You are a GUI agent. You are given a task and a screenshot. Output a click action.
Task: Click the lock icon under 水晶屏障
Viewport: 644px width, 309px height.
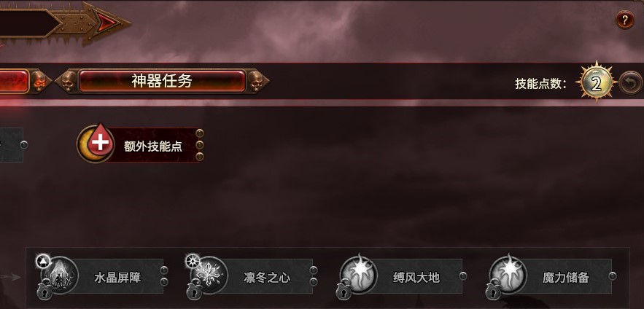point(44,291)
